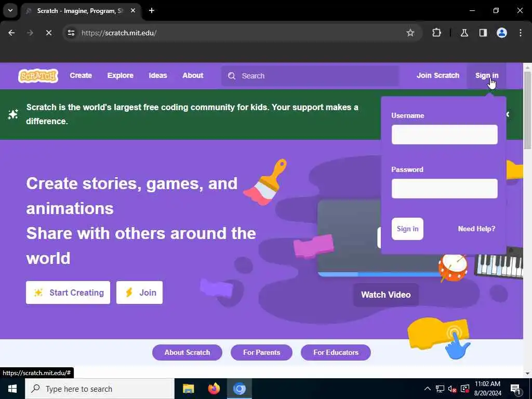Click the browser forward arrow

click(30, 33)
